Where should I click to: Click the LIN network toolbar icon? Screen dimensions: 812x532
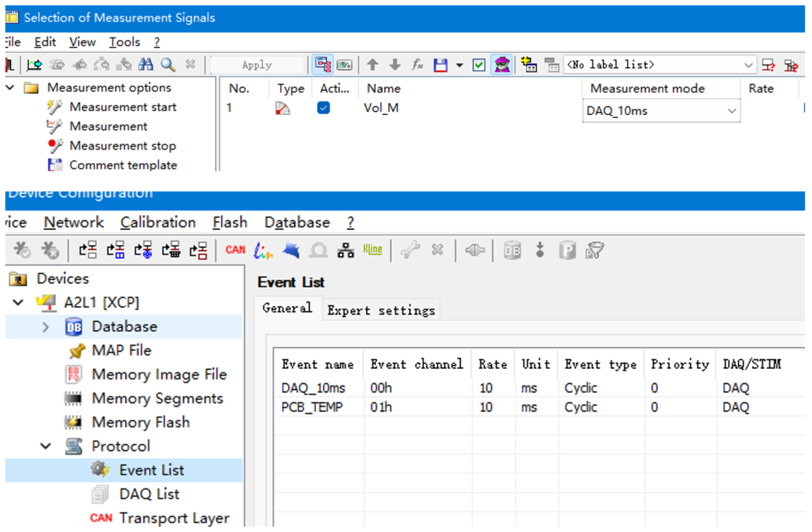click(x=263, y=250)
